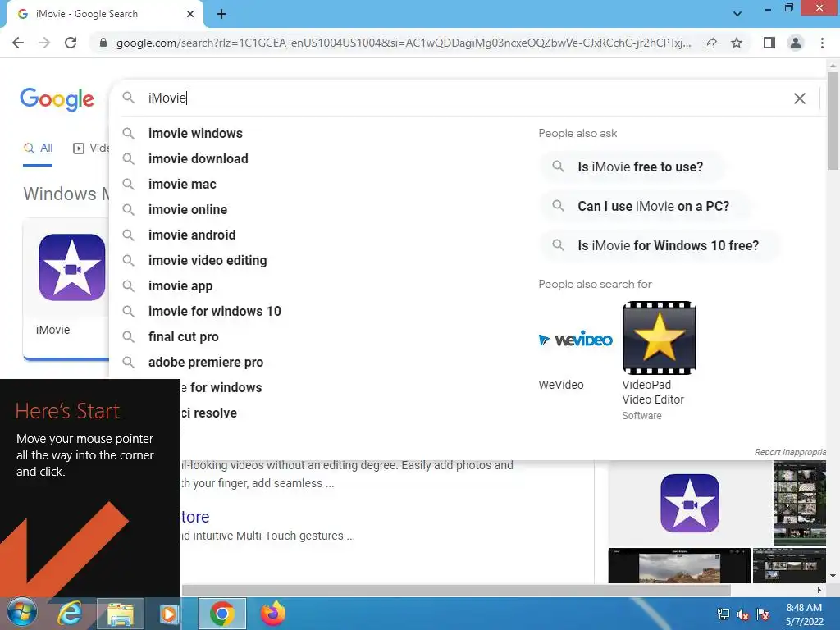840x630 pixels.
Task: Select suggestion imovie download
Action: click(x=199, y=158)
